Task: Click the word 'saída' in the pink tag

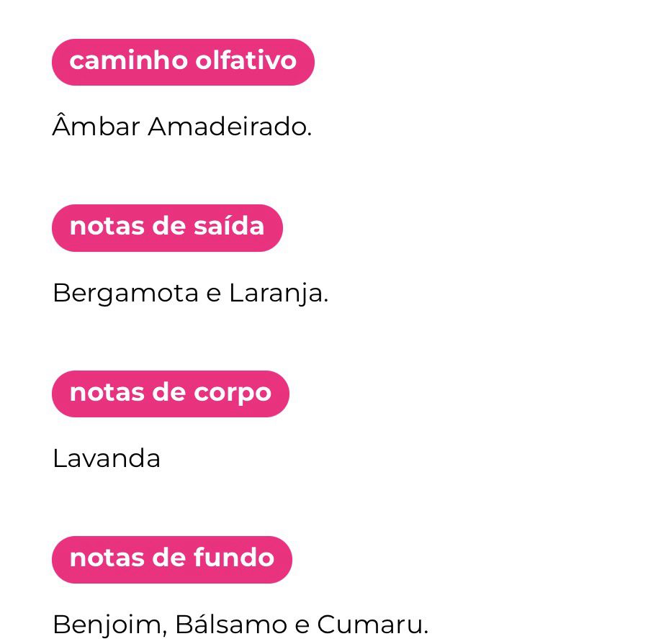Action: [x=228, y=227]
